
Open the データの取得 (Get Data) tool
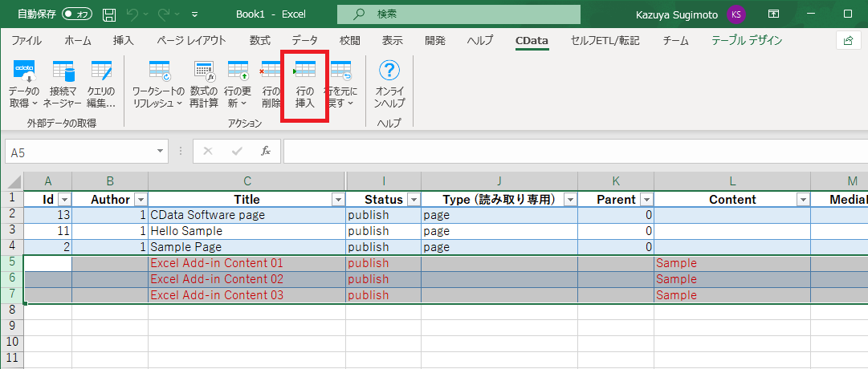(24, 83)
